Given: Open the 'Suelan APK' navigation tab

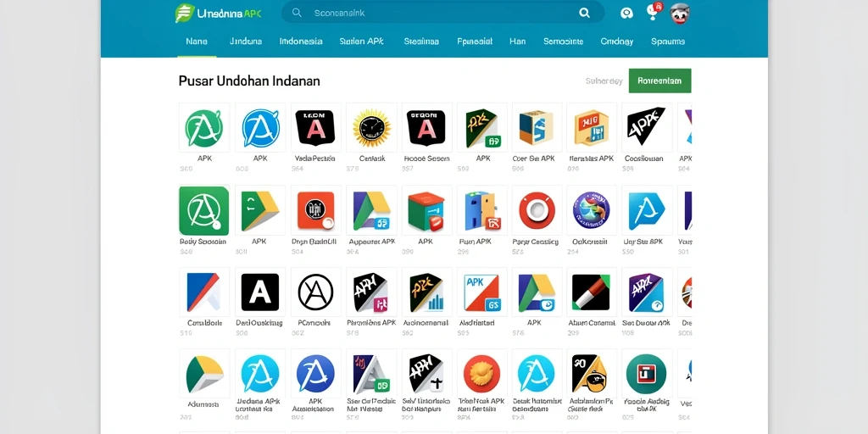Looking at the screenshot, I should click(361, 42).
